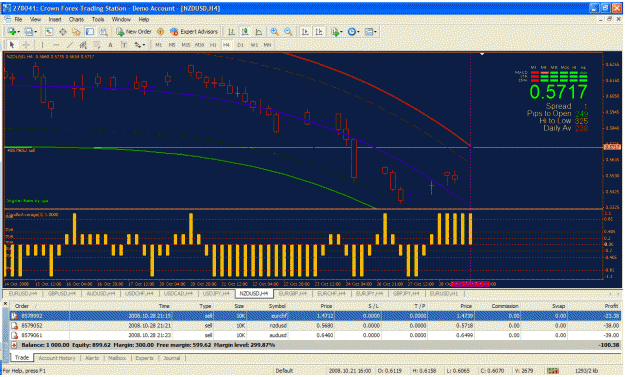The image size is (625, 377).
Task: Switch chart to bar chart icon
Action: (x=231, y=31)
